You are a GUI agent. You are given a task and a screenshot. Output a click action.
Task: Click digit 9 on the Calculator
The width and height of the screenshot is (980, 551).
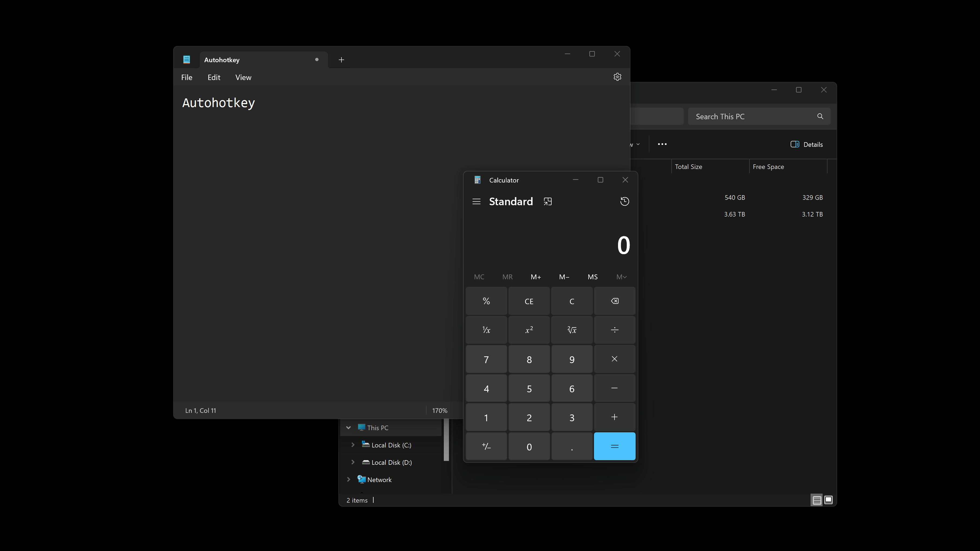pos(572,359)
